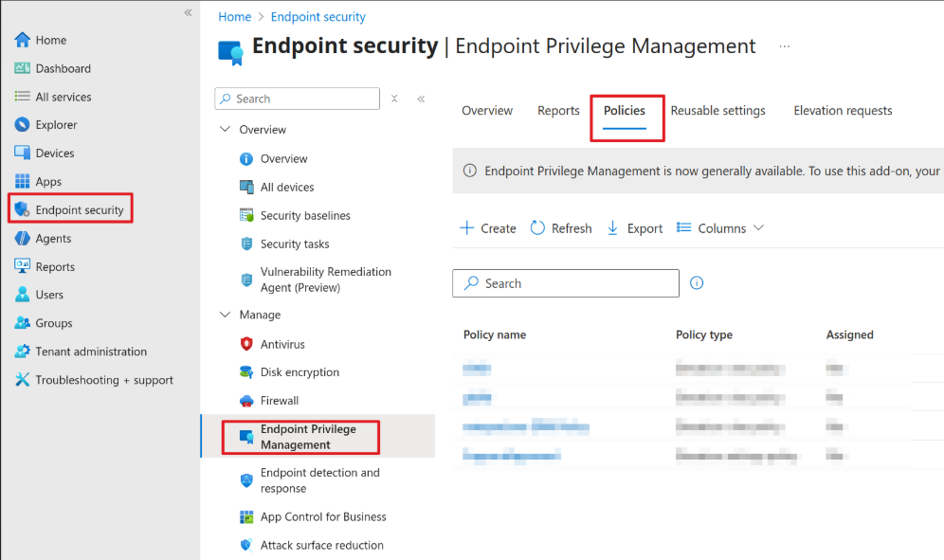
Task: Click the Create button
Action: (x=487, y=227)
